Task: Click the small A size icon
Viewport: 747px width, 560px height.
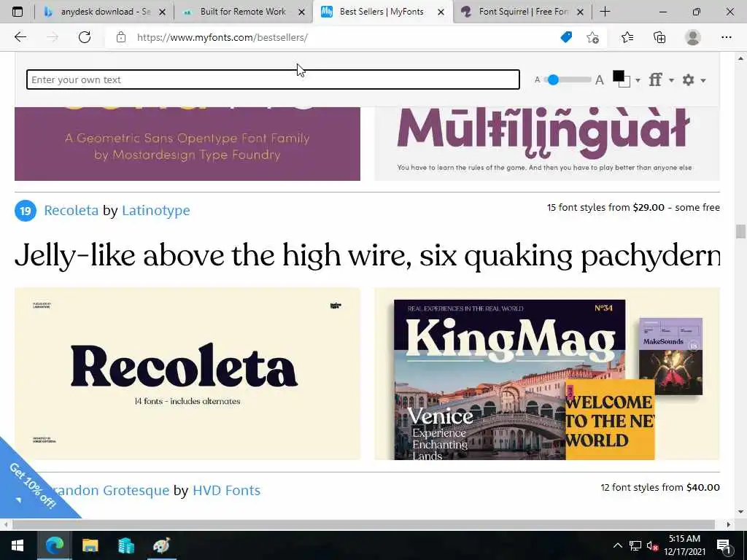Action: [x=537, y=80]
